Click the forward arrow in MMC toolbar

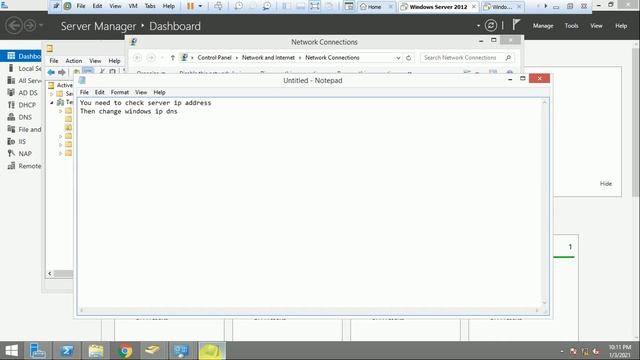(x=62, y=72)
